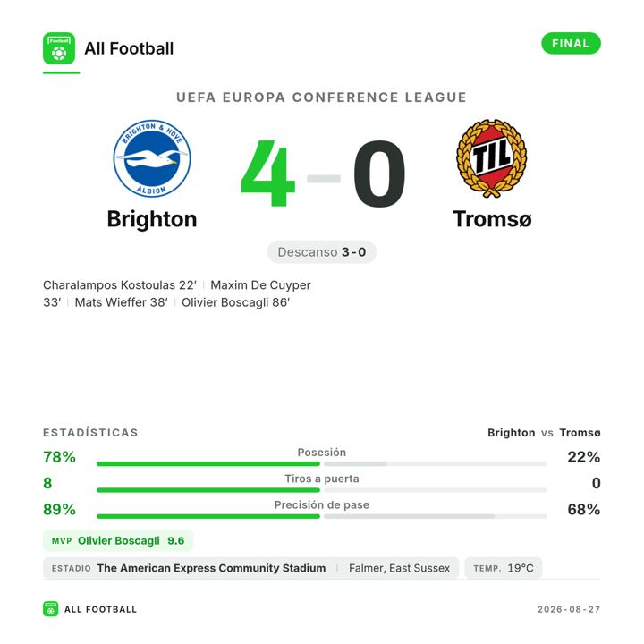Viewport: 644px width, 644px height.
Task: Click the Tromsø TIL club crest
Action: point(492,158)
